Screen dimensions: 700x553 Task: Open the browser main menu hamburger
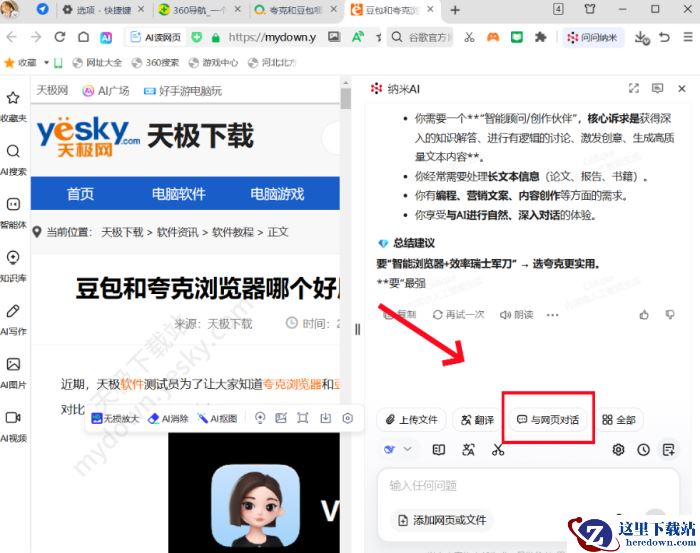[x=688, y=37]
